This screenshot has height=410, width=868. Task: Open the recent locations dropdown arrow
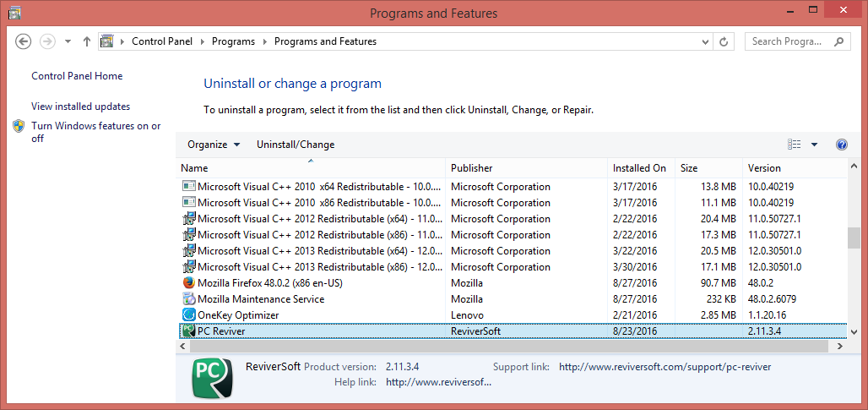pyautogui.click(x=68, y=41)
